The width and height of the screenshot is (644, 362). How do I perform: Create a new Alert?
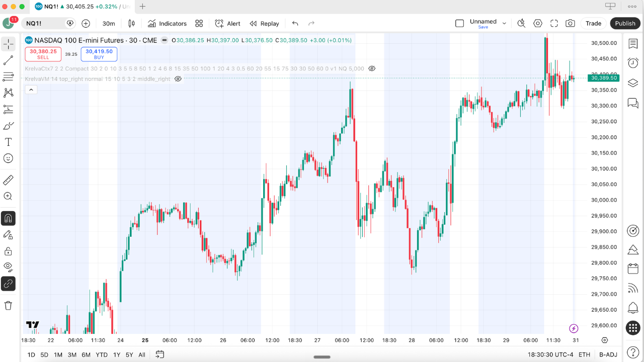[227, 23]
